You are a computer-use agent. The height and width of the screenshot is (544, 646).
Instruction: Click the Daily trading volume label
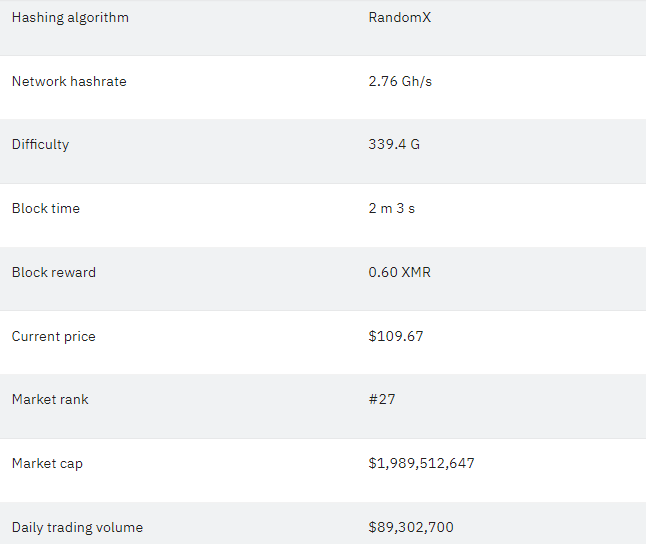click(x=77, y=528)
